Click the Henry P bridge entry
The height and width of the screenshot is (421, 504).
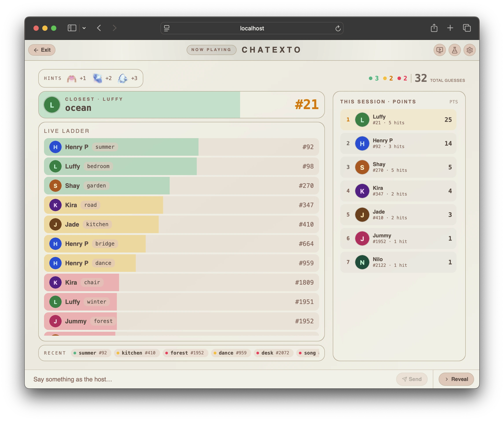tap(181, 244)
